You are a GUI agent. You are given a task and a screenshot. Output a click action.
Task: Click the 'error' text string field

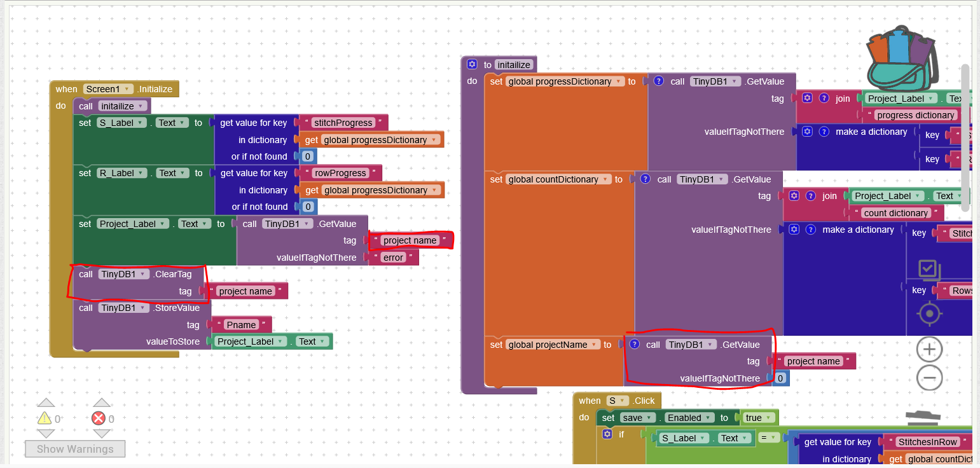click(393, 258)
